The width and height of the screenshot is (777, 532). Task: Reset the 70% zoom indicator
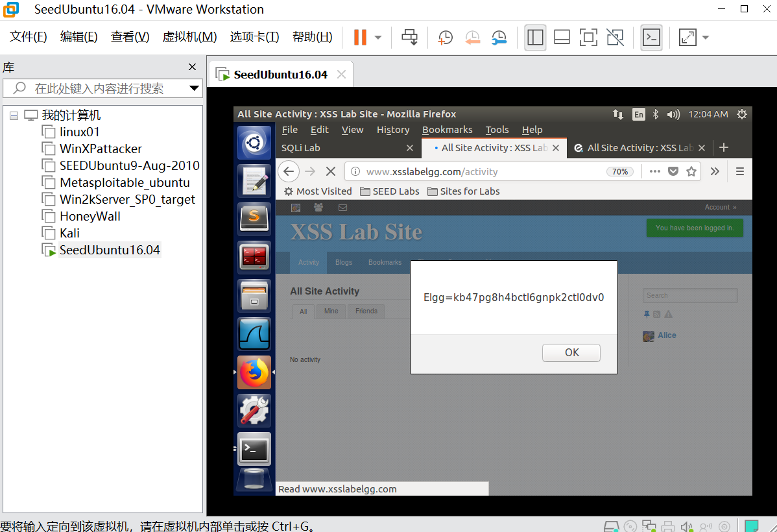(620, 171)
